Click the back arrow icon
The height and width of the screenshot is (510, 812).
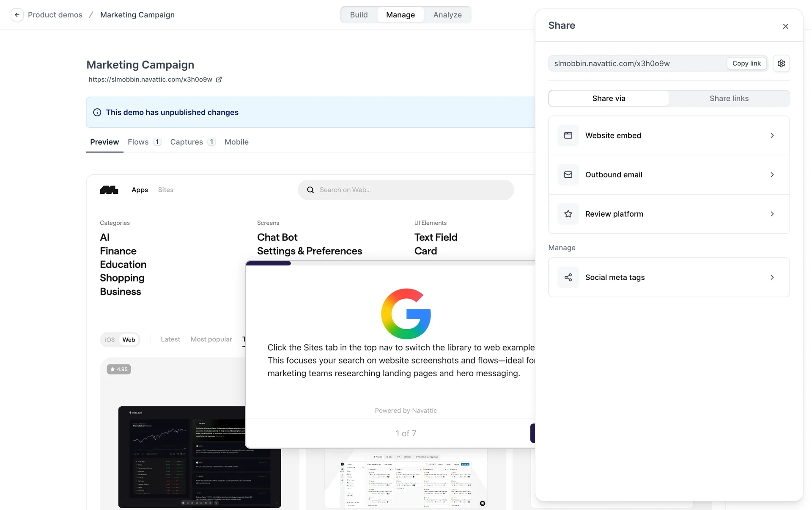click(17, 15)
